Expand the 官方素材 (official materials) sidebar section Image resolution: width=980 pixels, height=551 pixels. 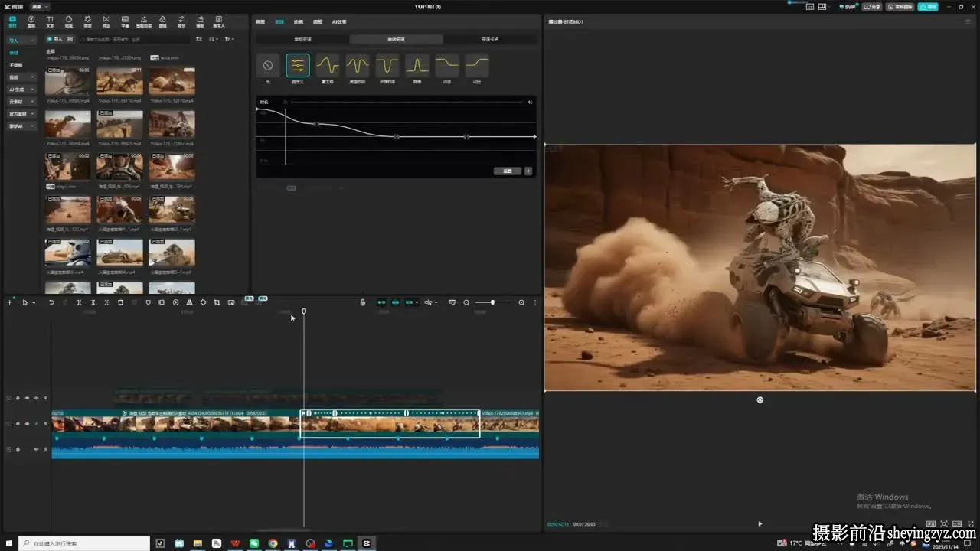[21, 114]
